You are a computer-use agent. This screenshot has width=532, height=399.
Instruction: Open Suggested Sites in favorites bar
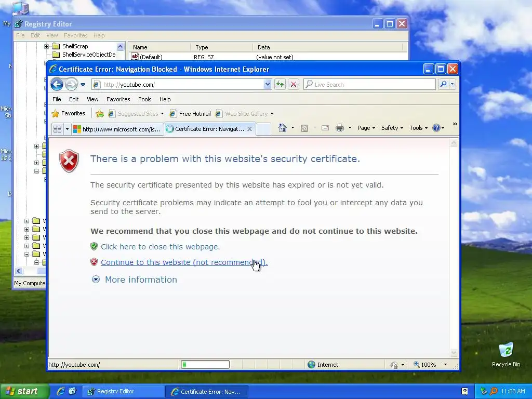(136, 114)
